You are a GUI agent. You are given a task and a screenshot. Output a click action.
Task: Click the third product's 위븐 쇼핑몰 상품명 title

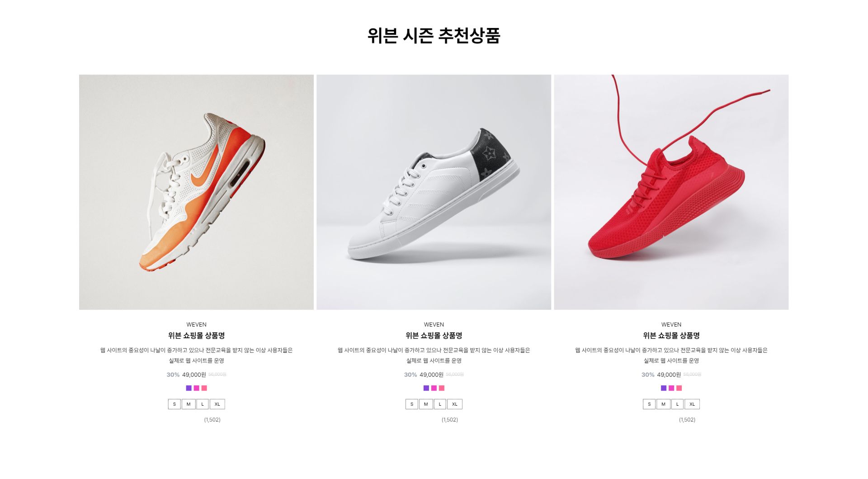click(x=671, y=336)
